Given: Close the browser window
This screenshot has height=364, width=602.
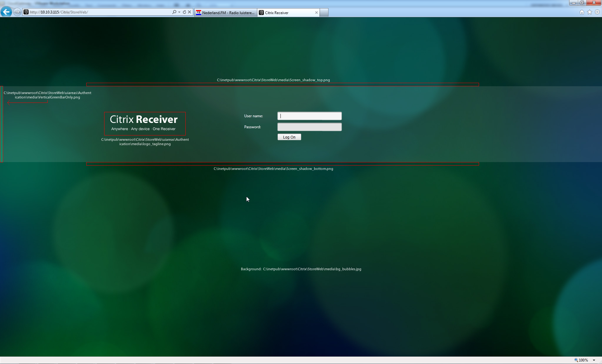Looking at the screenshot, I should pyautogui.click(x=594, y=3).
